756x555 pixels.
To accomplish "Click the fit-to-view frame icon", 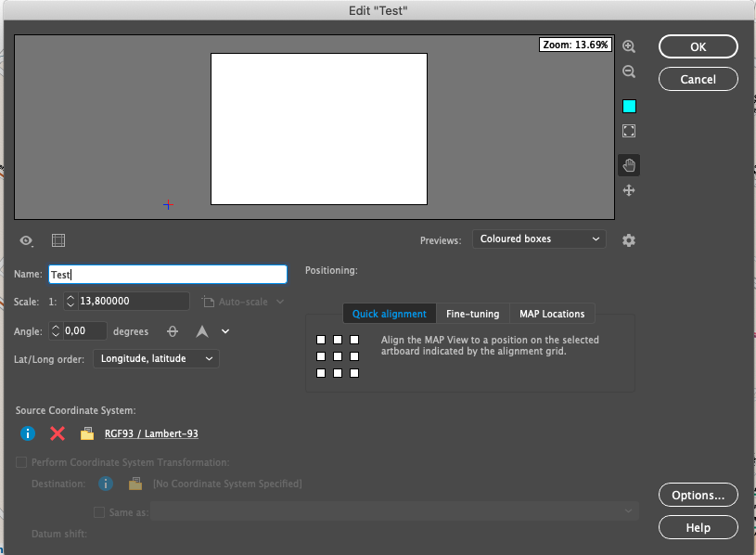I will click(x=629, y=131).
